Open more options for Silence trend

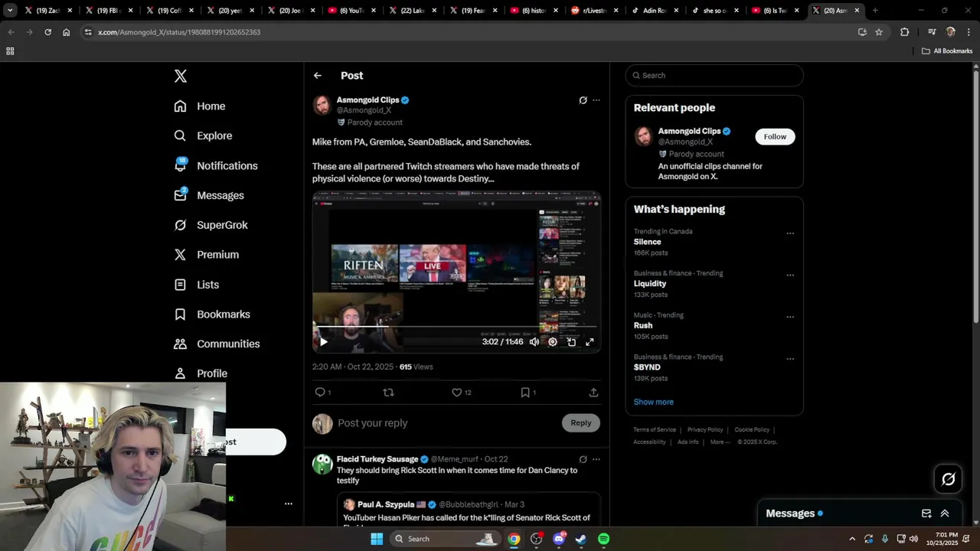pyautogui.click(x=790, y=233)
